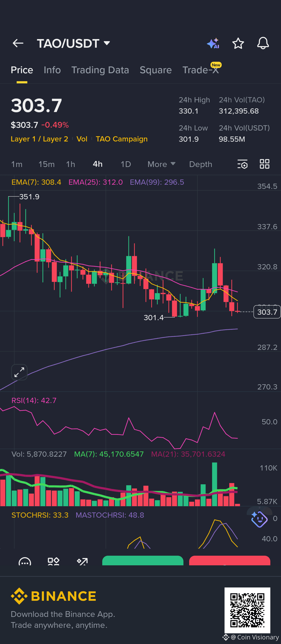Tap the current price tag 303.7 on axis
Viewport: 281px width, 644px height.
pyautogui.click(x=267, y=312)
